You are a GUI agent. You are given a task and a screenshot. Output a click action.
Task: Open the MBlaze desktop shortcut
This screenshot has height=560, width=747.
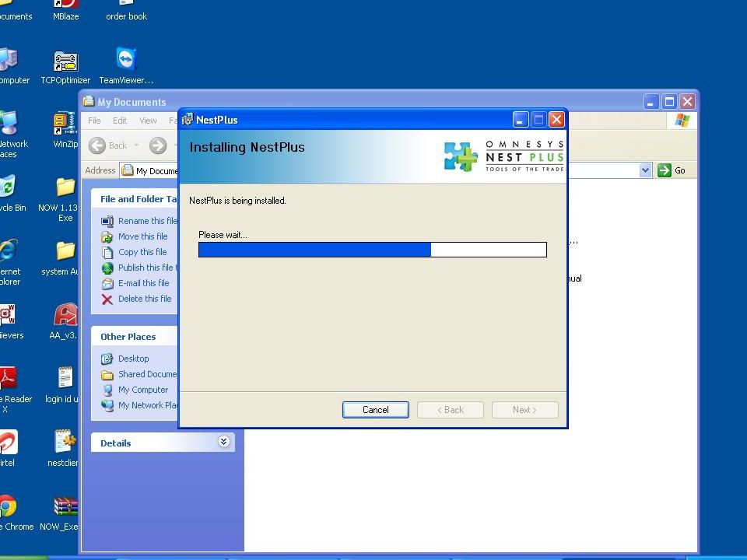coord(65,10)
